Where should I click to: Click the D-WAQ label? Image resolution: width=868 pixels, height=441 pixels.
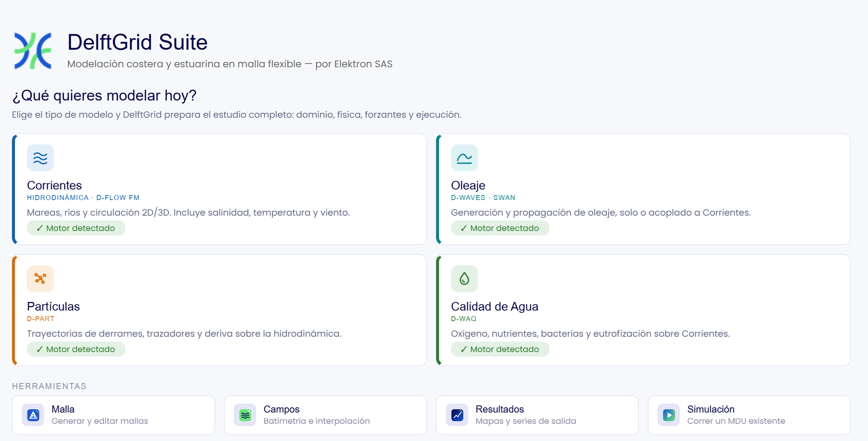click(464, 319)
